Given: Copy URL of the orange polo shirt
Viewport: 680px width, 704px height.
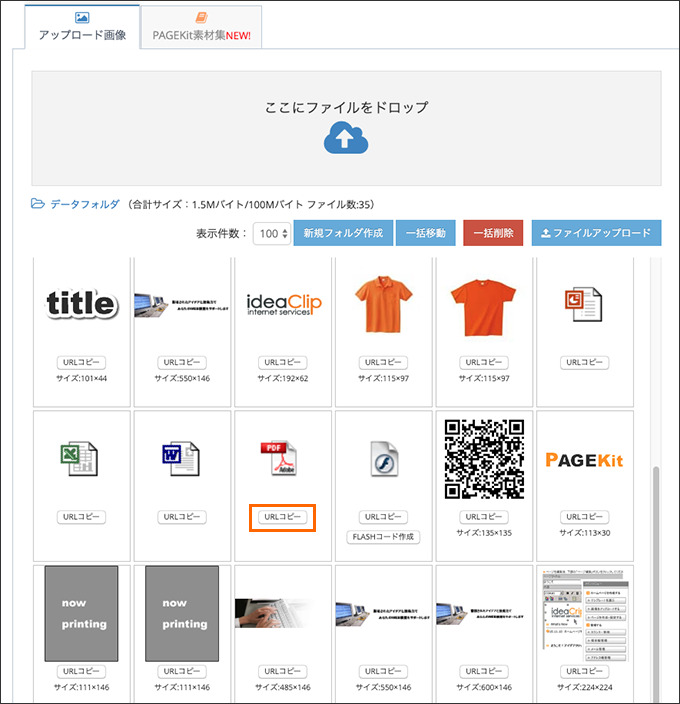Looking at the screenshot, I should tap(383, 362).
